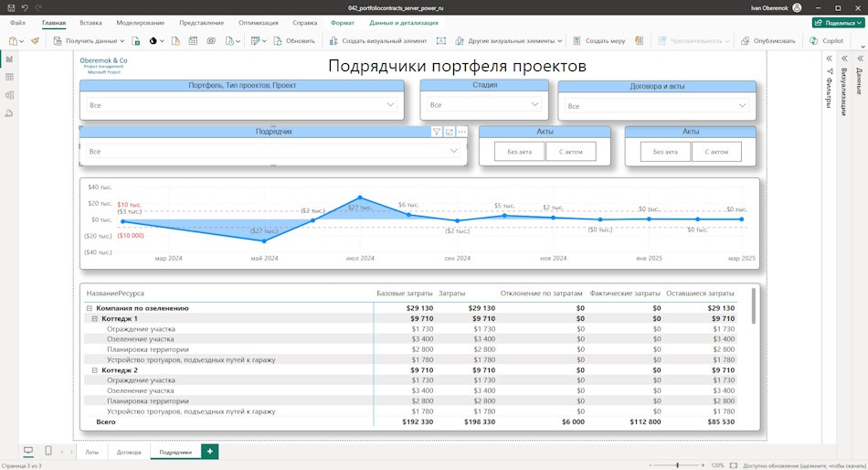This screenshot has width=868, height=470.
Task: Click the Quick measure icon next to Создать меру
Action: [x=640, y=41]
